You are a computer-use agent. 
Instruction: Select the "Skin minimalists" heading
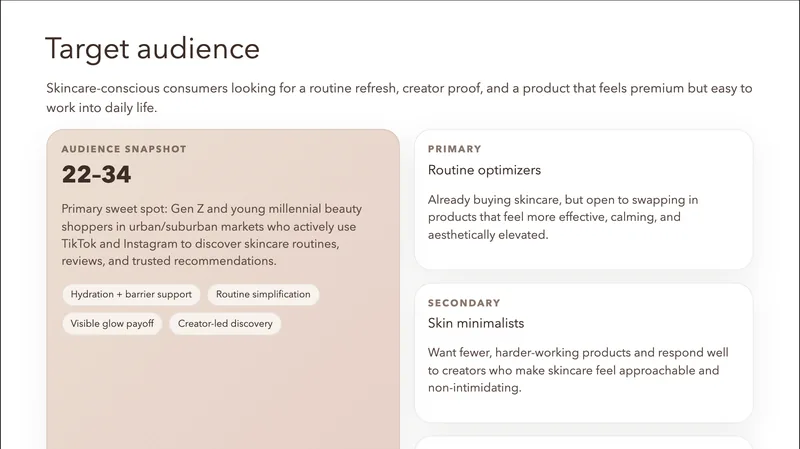(476, 324)
